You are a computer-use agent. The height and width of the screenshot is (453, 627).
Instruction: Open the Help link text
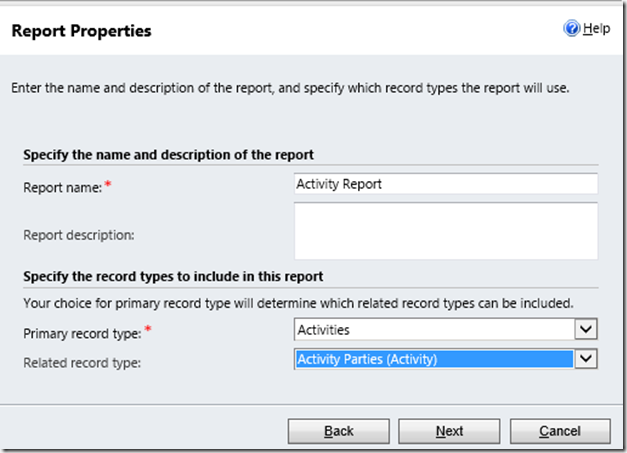(x=596, y=29)
